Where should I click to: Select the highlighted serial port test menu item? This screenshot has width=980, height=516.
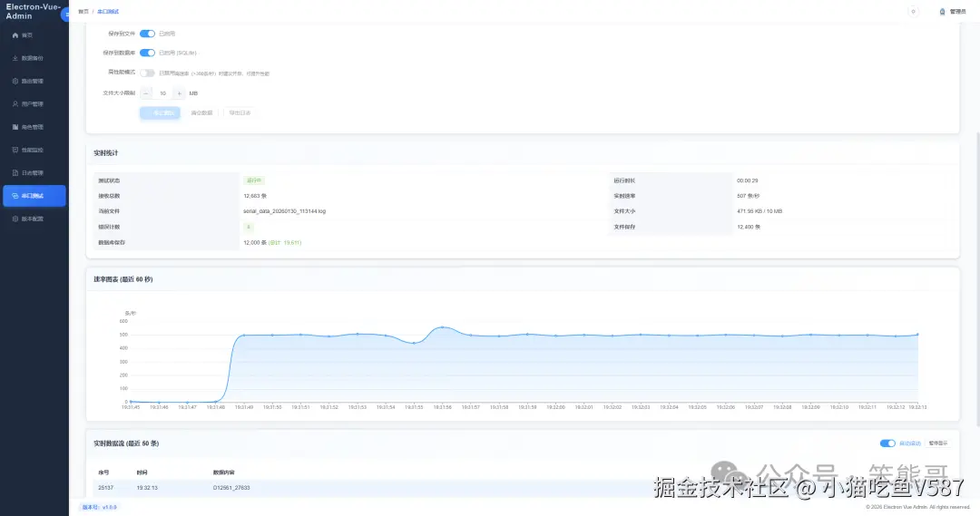[x=34, y=196]
